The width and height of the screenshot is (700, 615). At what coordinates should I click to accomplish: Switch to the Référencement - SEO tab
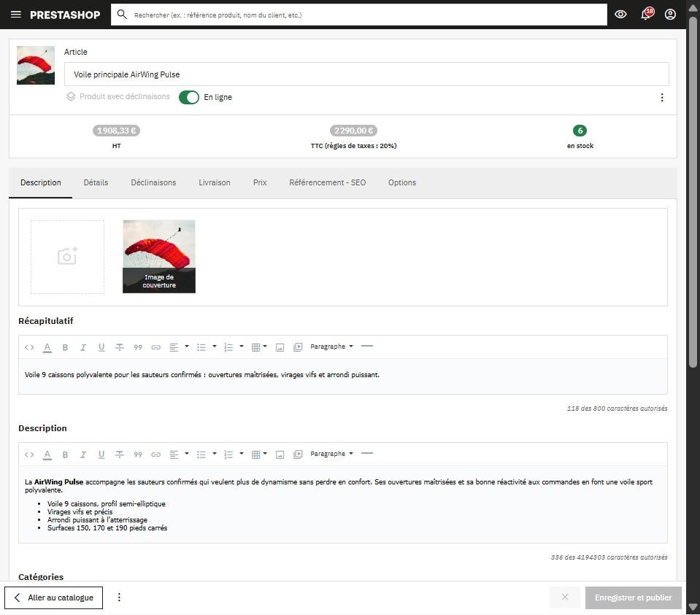328,182
